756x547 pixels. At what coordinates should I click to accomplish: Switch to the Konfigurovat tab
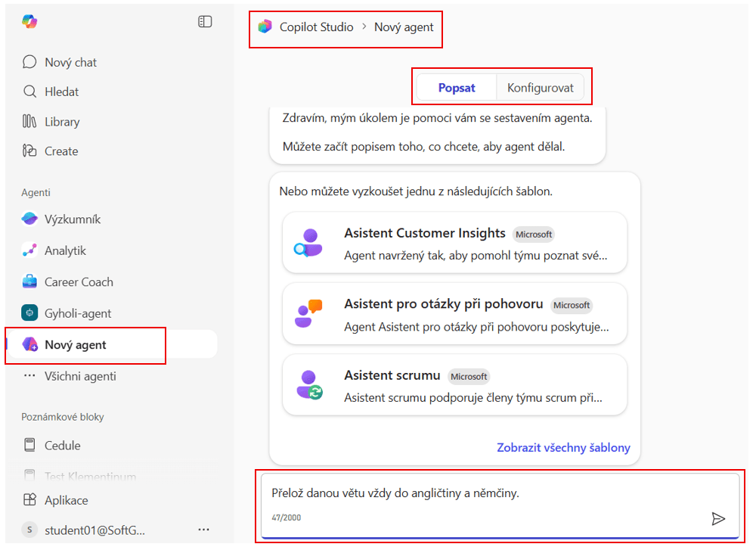[540, 88]
